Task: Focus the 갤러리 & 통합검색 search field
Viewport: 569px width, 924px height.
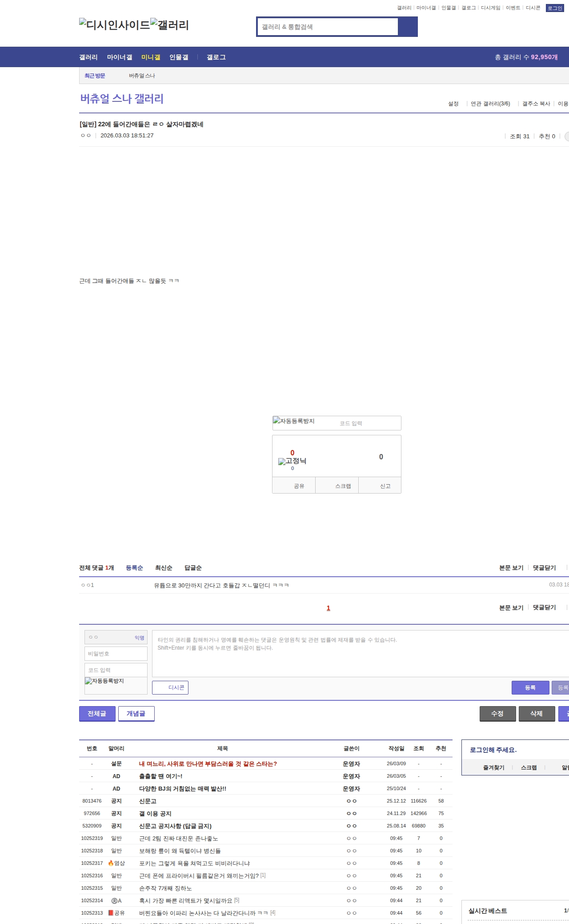Action: click(x=328, y=27)
